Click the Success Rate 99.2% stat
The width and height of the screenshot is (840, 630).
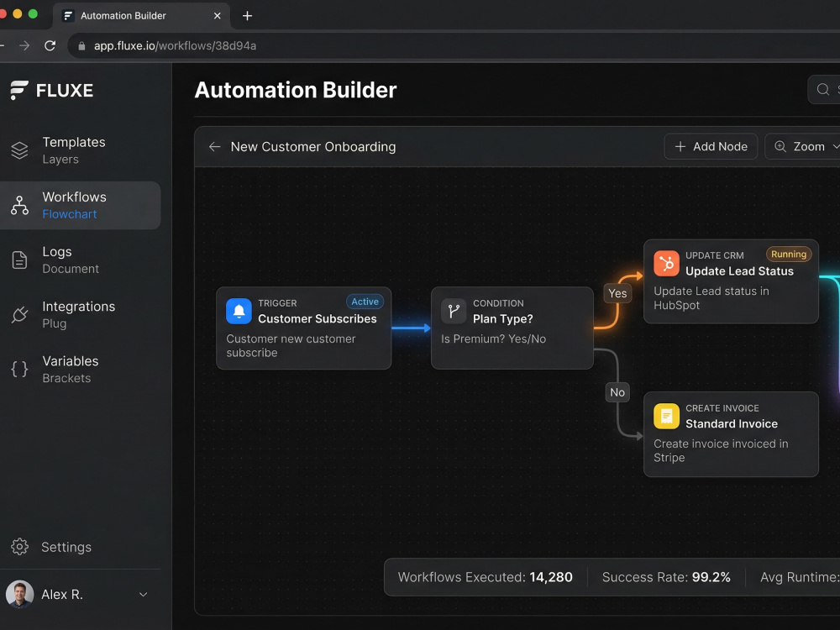(x=666, y=577)
